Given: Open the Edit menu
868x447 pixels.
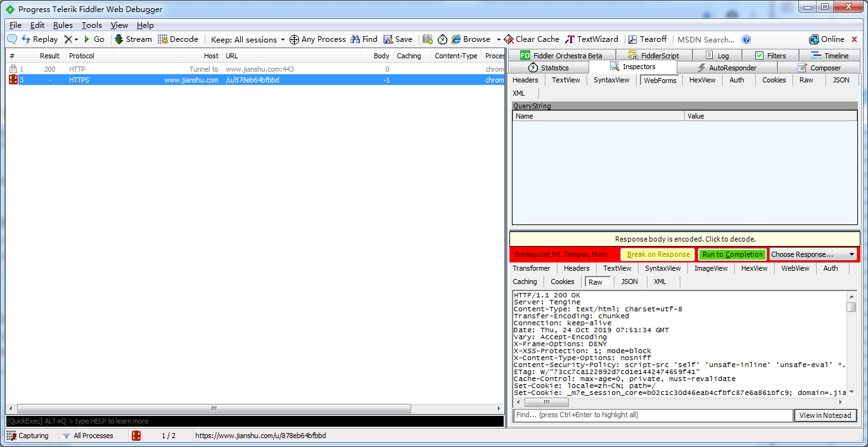Looking at the screenshot, I should tap(37, 25).
